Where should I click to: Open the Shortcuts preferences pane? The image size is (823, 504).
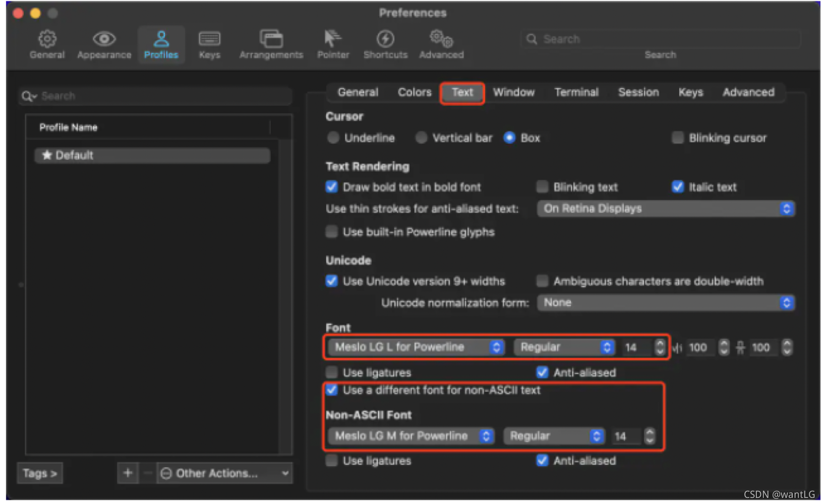point(385,44)
